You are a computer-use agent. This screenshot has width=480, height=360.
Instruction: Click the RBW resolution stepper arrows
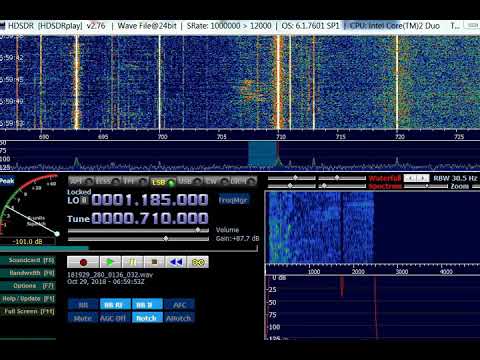pos(416,178)
